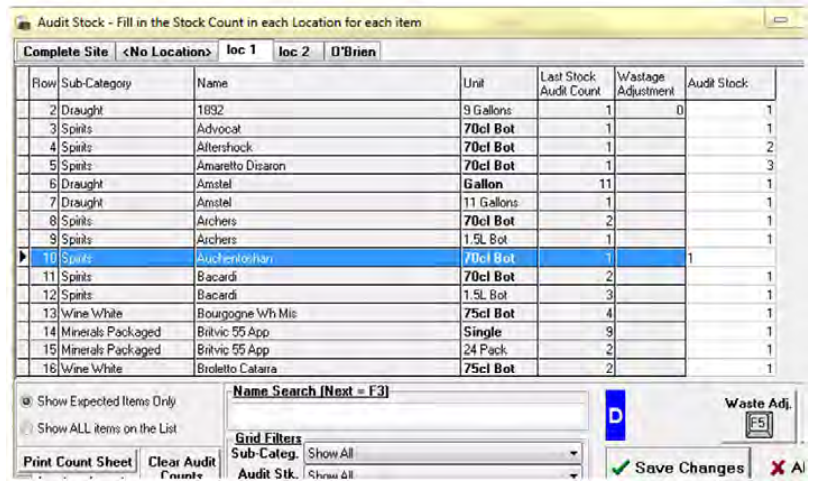Click Audit Stock cell for Auchentoshan row

(729, 257)
